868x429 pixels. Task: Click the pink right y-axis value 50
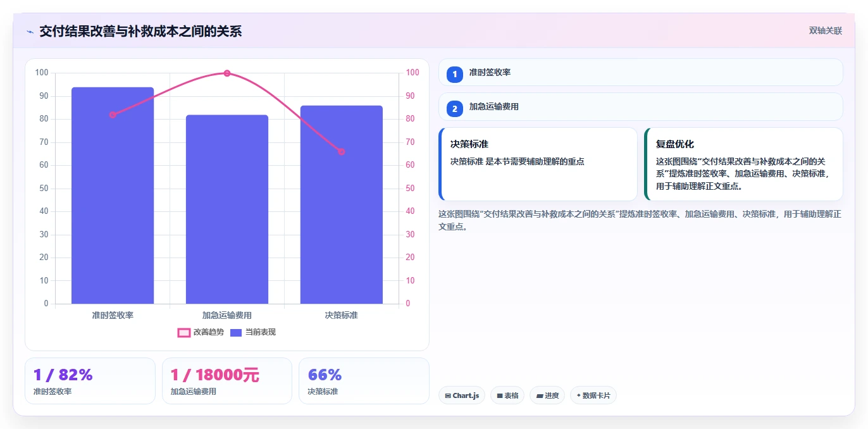tap(410, 189)
